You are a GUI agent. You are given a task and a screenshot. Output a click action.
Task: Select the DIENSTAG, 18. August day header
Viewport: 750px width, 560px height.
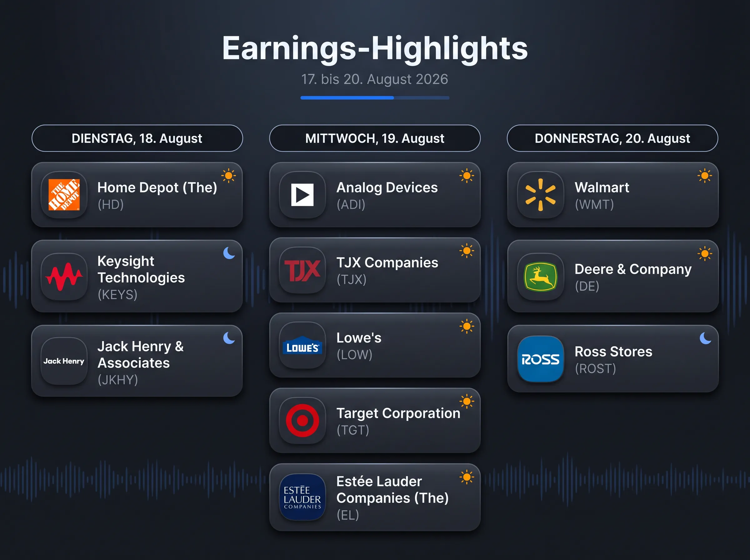(137, 138)
